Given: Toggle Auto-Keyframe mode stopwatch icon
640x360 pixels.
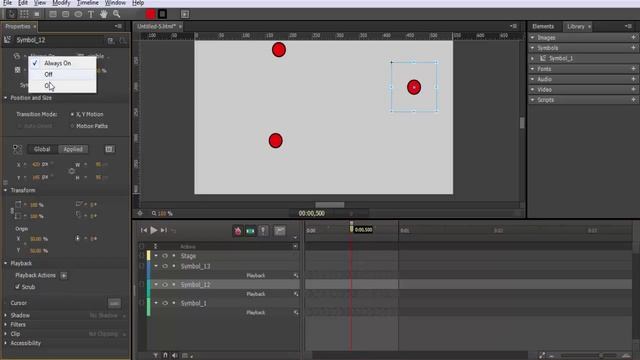Looking at the screenshot, I should pos(238,231).
